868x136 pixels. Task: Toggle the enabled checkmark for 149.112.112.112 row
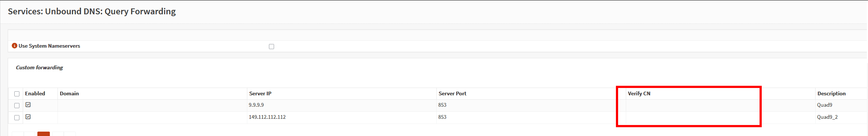(28, 117)
